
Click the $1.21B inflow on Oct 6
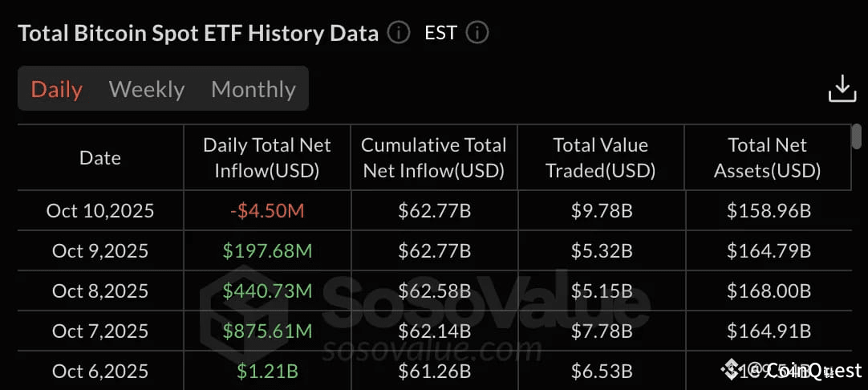[x=267, y=371]
